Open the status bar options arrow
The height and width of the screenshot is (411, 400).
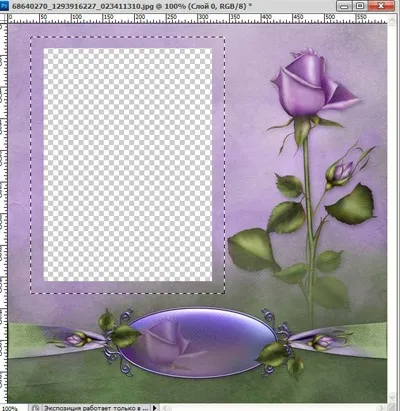coord(155,408)
